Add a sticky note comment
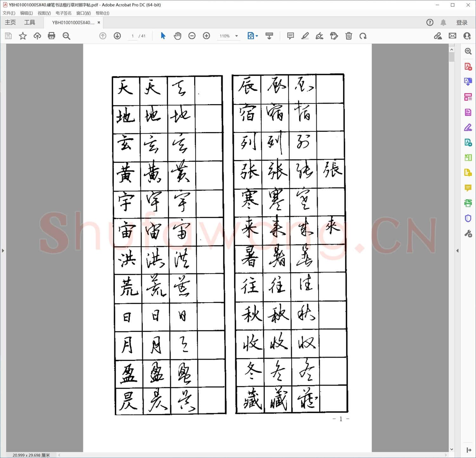Screen dimensions: 476x458 coord(290,36)
